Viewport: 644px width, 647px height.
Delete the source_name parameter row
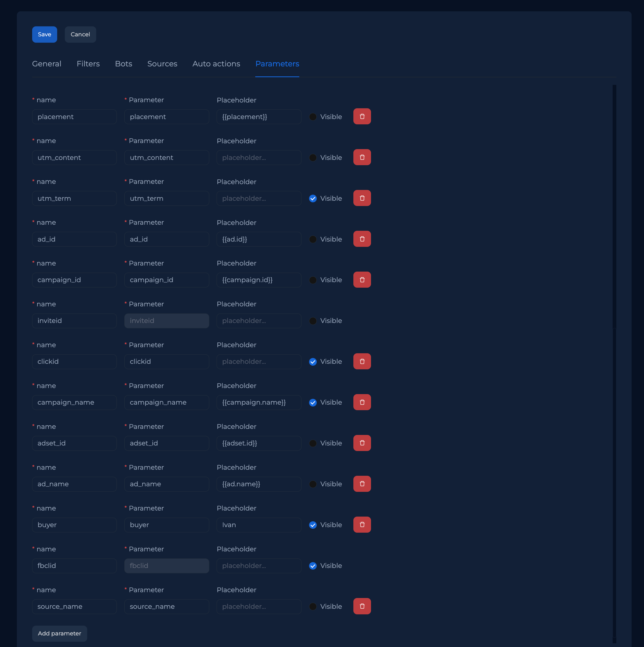pyautogui.click(x=362, y=606)
